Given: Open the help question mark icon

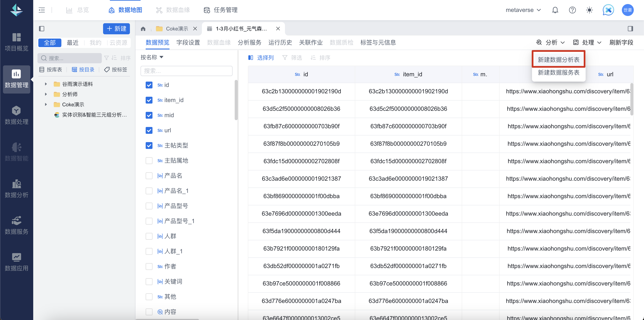Looking at the screenshot, I should coord(572,10).
